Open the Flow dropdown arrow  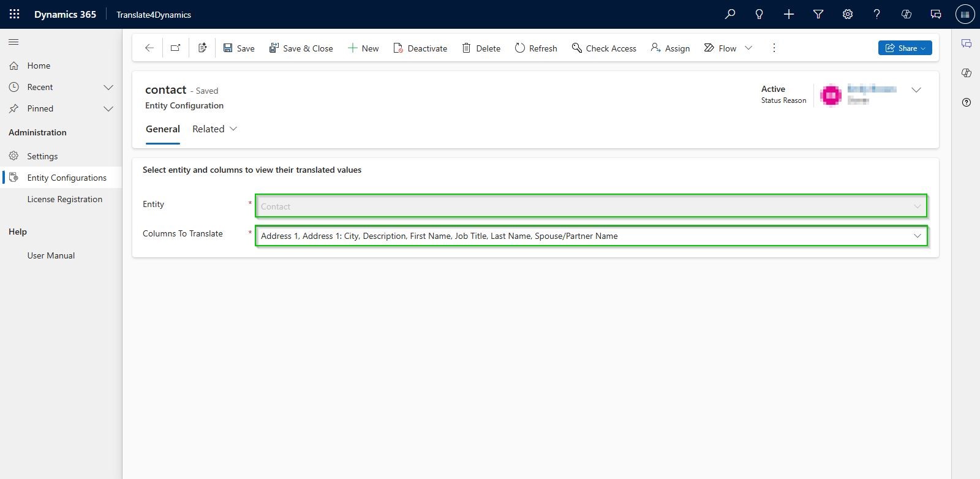(x=748, y=48)
